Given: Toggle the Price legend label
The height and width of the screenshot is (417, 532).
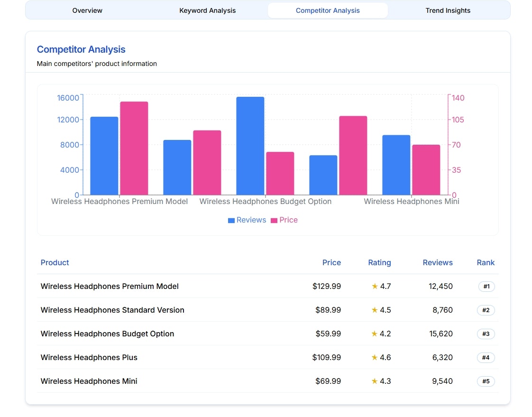Looking at the screenshot, I should tap(288, 220).
